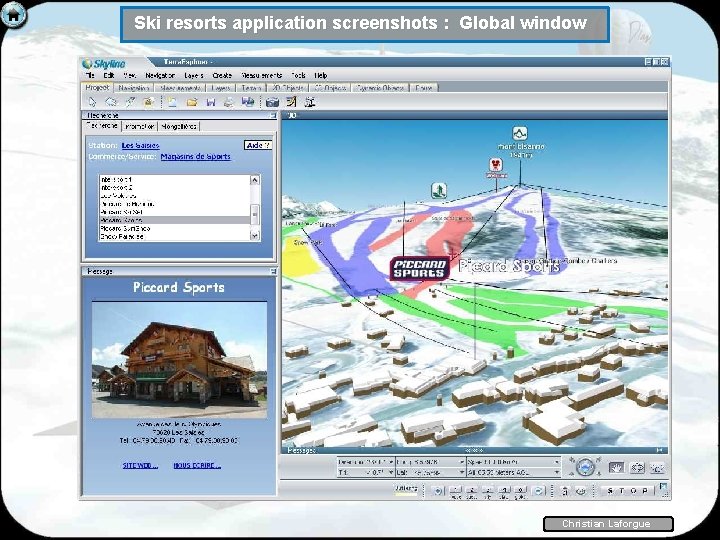The height and width of the screenshot is (540, 720).
Task: Open the Create menu
Action: pyautogui.click(x=222, y=75)
